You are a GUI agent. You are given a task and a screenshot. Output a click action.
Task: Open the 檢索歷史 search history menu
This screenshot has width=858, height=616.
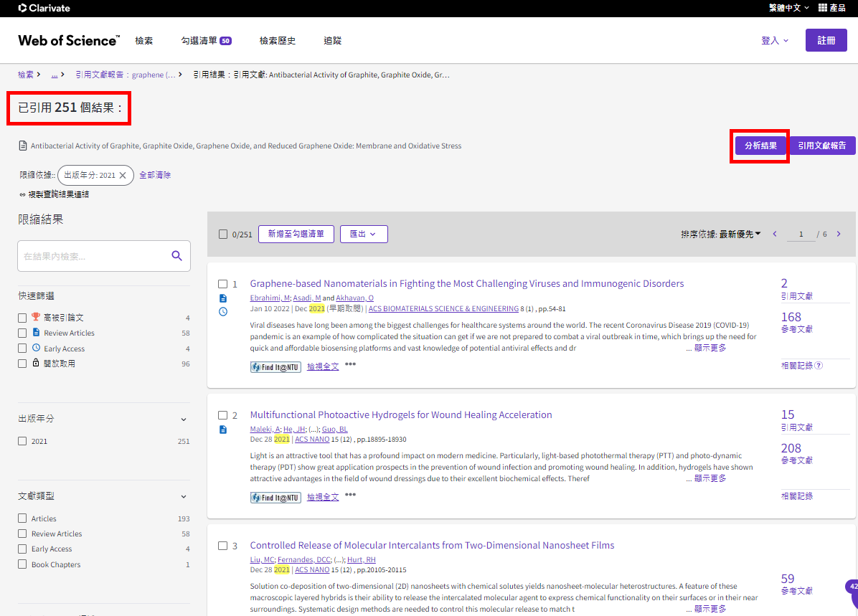tap(278, 40)
